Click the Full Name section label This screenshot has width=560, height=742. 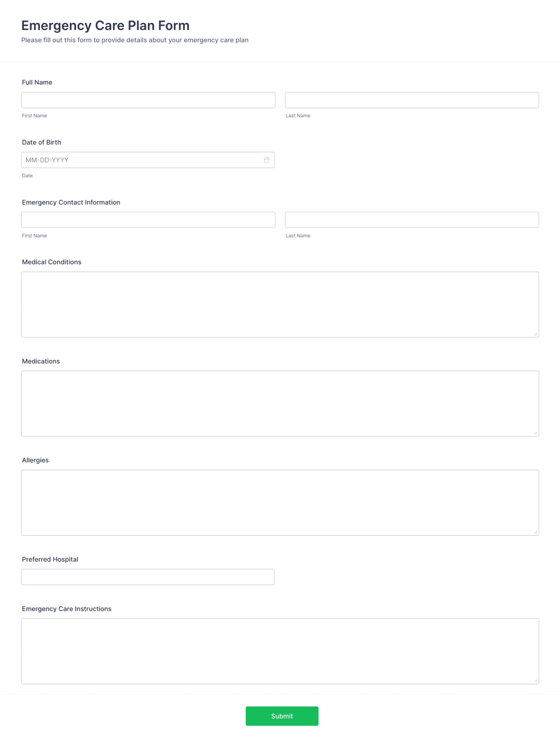tap(37, 82)
